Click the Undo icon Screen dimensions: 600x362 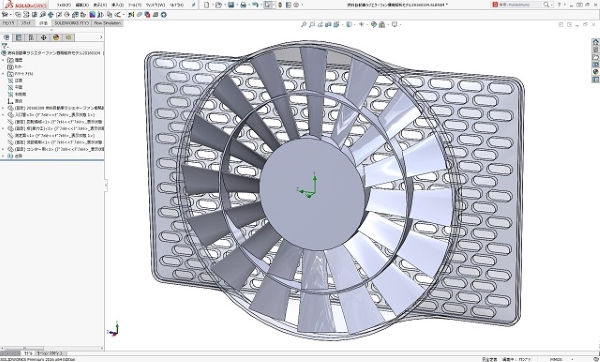[255, 5]
